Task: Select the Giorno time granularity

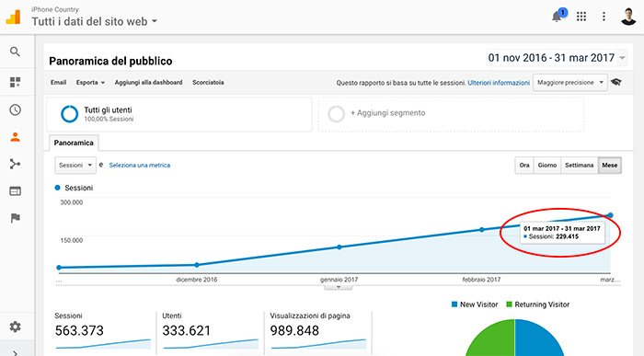Action: pyautogui.click(x=547, y=165)
